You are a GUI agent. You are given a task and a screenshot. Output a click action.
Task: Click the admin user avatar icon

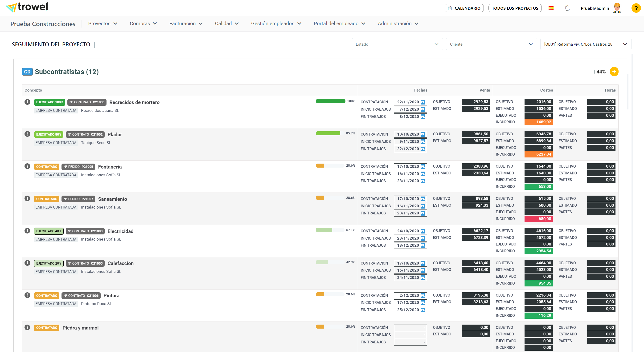617,8
